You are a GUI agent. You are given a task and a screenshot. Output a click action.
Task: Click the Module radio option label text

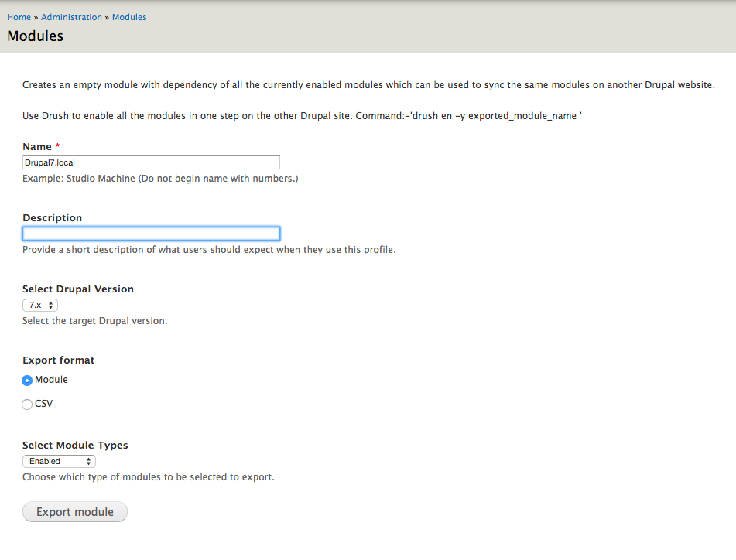51,380
